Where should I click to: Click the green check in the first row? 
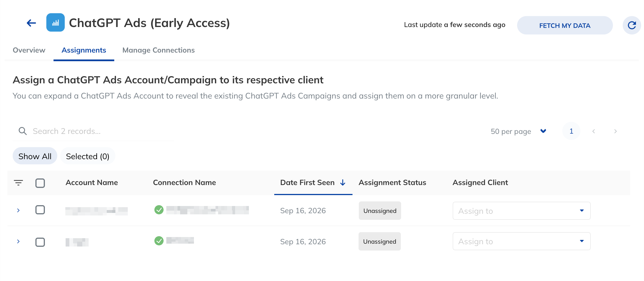click(x=159, y=210)
